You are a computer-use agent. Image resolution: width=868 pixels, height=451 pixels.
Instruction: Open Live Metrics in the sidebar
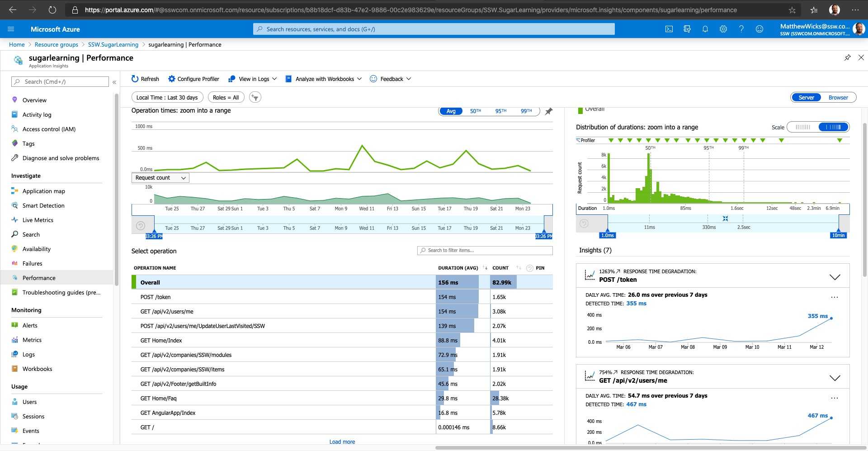click(38, 220)
